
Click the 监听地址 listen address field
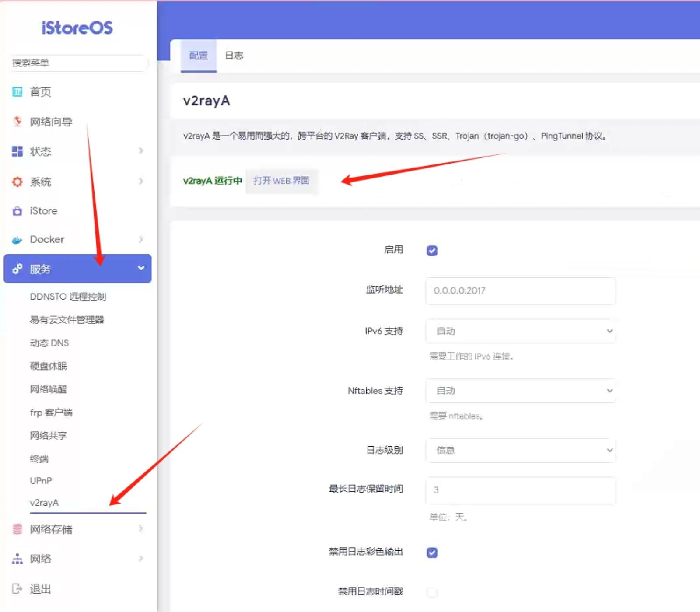click(521, 290)
